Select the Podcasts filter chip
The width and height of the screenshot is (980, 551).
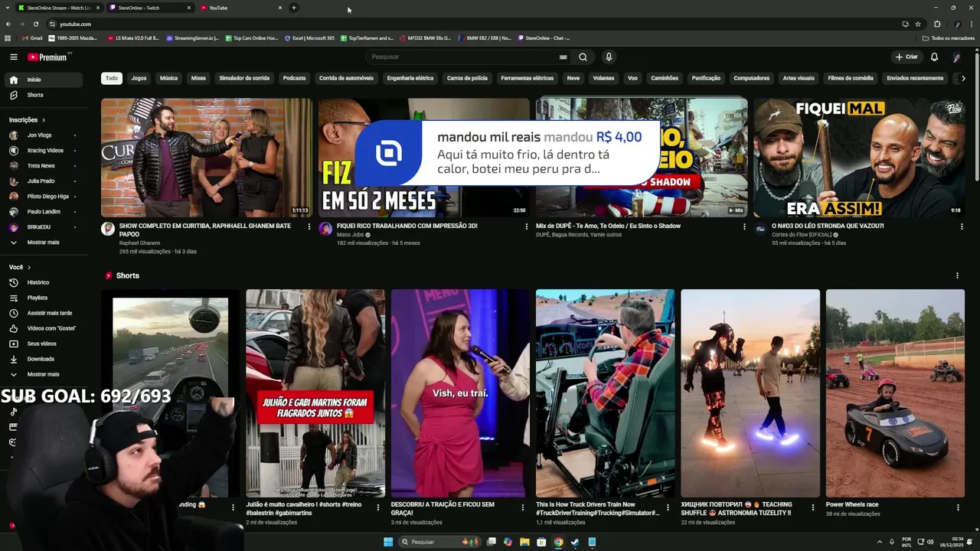pos(294,78)
